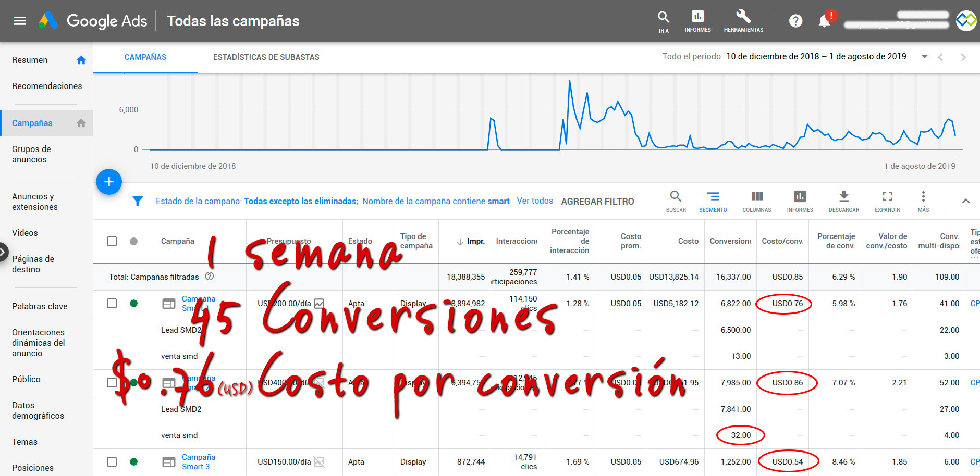Viewport: 980px width, 476px height.
Task: Open Temas in the sidebar
Action: pyautogui.click(x=24, y=442)
